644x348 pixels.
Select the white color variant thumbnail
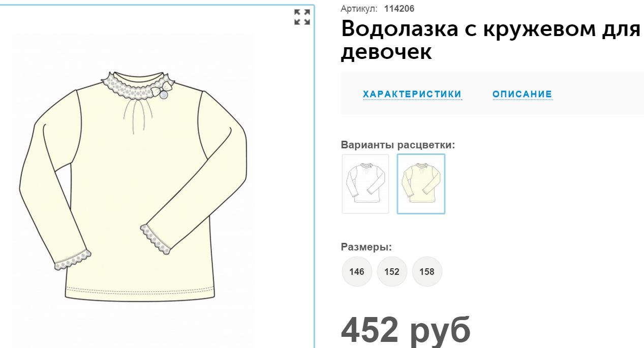point(365,184)
